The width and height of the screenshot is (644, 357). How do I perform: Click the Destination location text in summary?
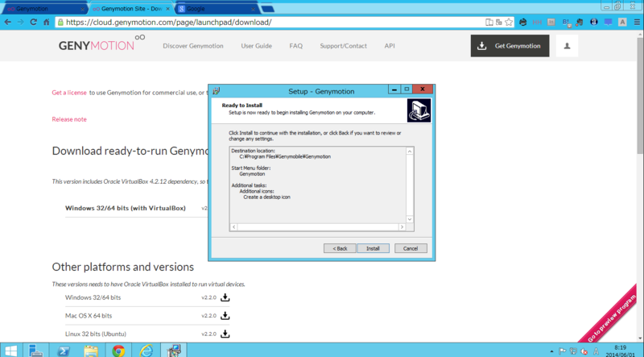click(253, 151)
